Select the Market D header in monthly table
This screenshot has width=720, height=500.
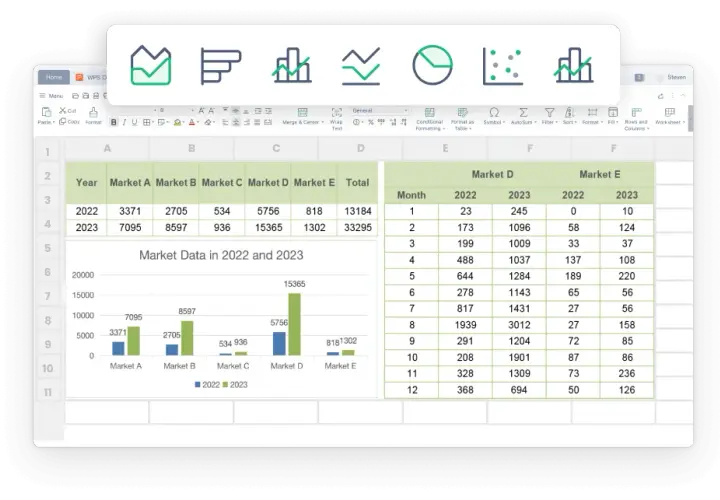coord(492,174)
